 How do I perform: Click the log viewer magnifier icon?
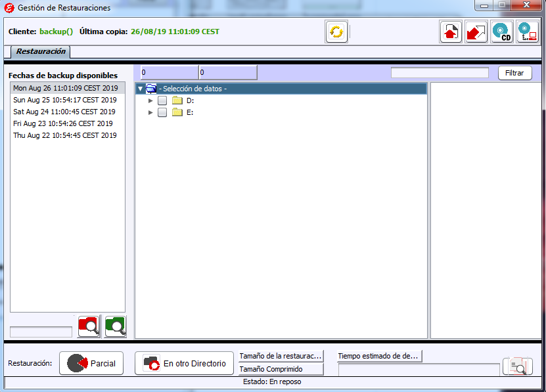[x=518, y=366]
